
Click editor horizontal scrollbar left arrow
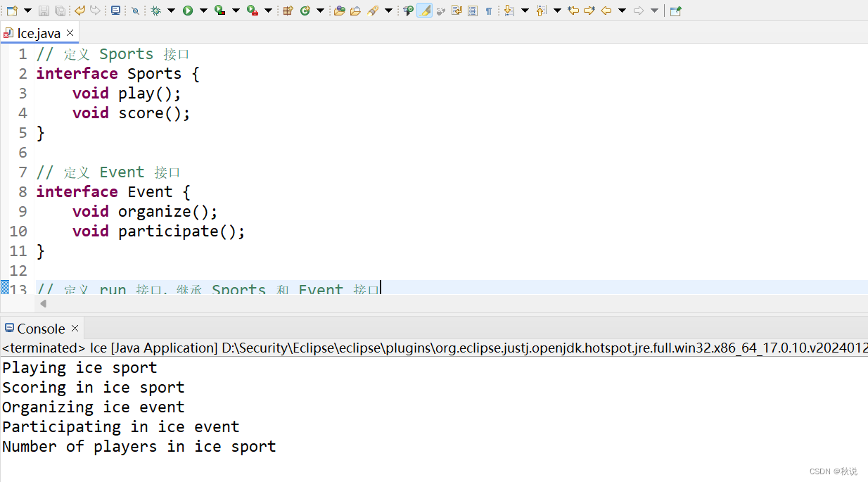coord(43,303)
